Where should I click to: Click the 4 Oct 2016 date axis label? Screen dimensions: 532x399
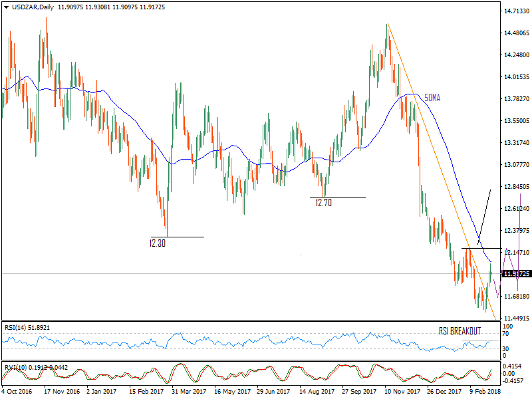[17, 392]
